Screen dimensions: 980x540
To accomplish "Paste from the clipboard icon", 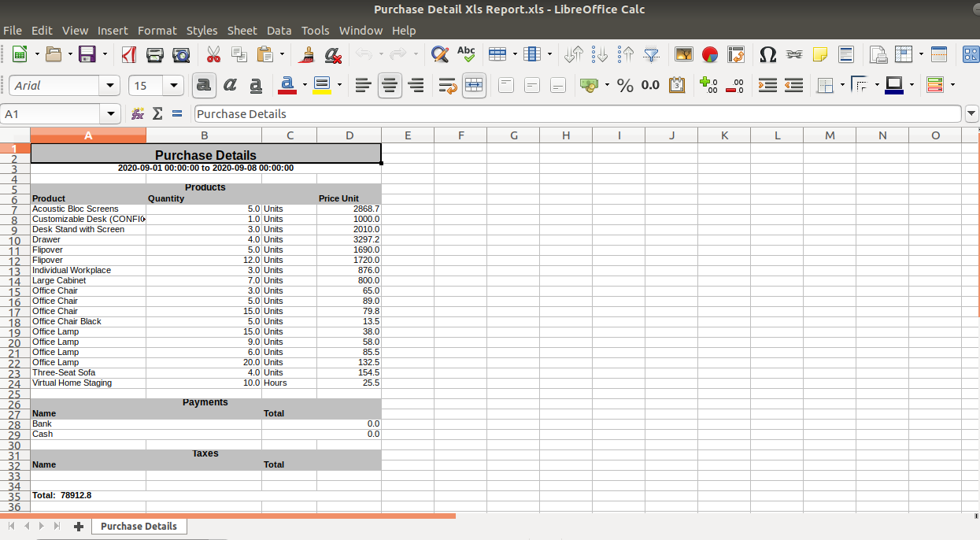I will 265,54.
